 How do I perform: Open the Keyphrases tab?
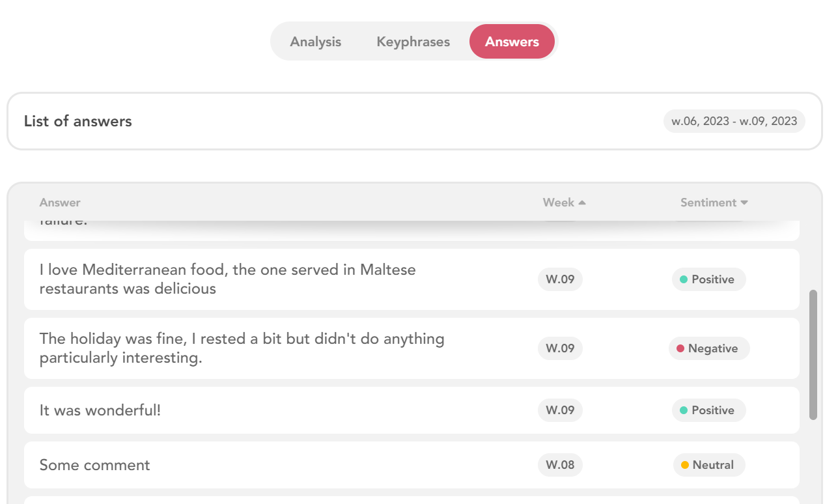click(413, 42)
